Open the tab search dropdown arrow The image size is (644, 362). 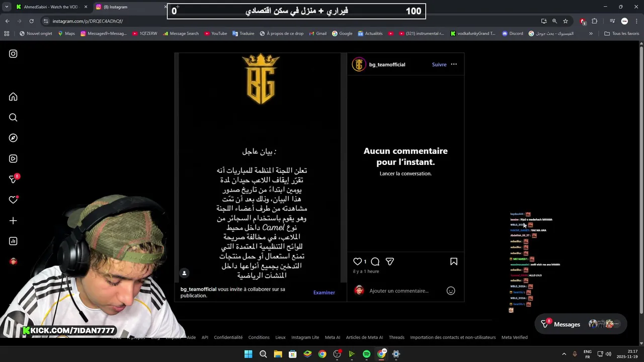[x=7, y=7]
